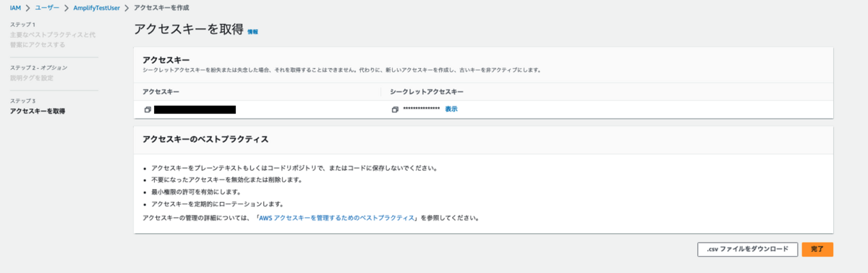This screenshot has width=868, height=273.
Task: Open the 情報 info link
Action: (252, 32)
